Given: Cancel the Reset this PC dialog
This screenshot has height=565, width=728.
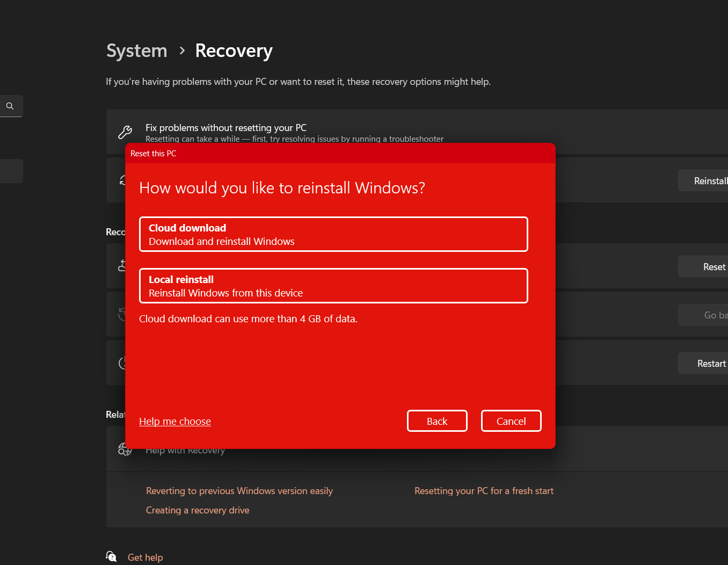Looking at the screenshot, I should click(511, 421).
